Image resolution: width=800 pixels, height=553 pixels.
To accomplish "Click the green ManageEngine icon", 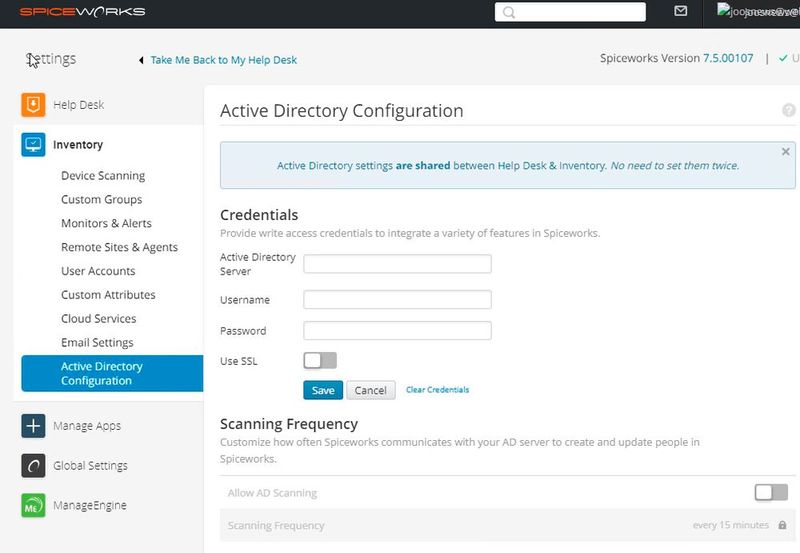I will tap(33, 505).
